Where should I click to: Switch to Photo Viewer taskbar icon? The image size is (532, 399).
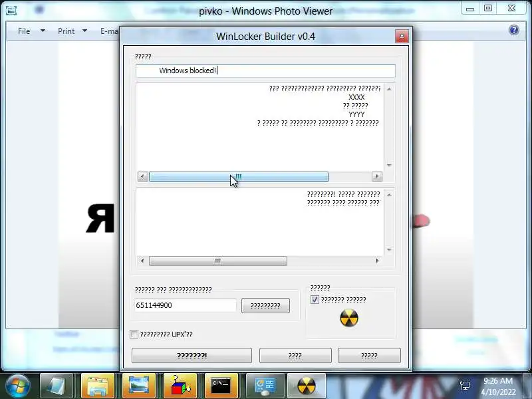tap(139, 386)
